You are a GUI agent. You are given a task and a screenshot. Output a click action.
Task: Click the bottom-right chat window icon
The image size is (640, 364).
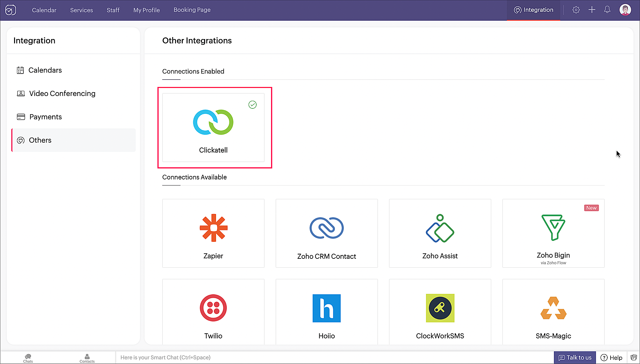pyautogui.click(x=634, y=358)
